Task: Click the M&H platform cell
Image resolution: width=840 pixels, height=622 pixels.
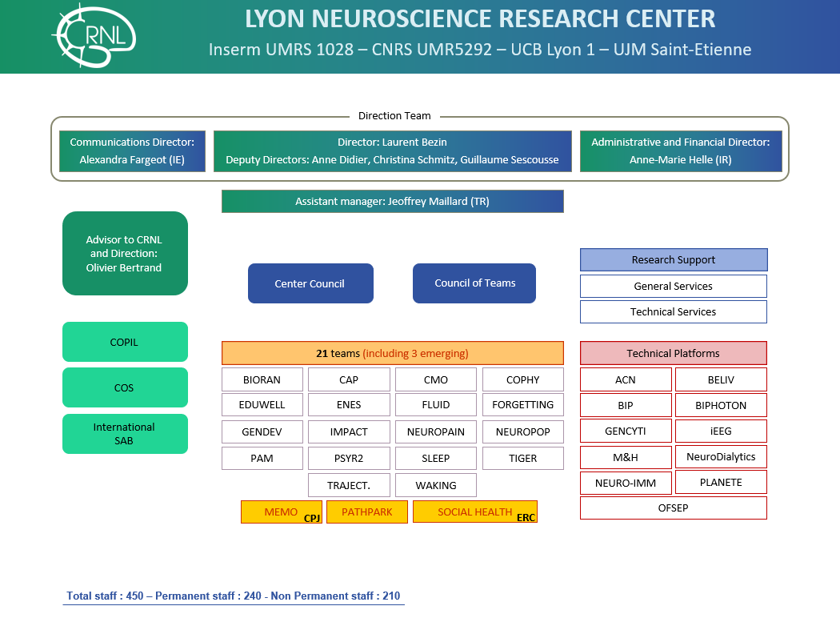Action: 626,457
